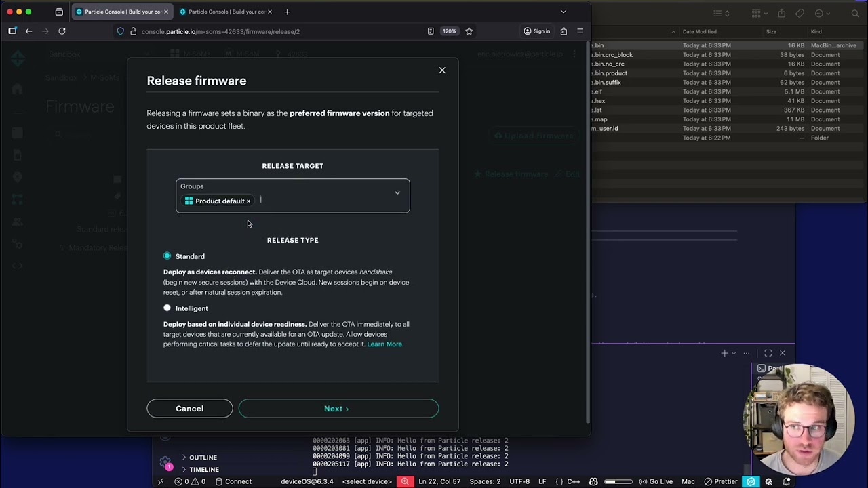Select C++ language mode
Viewport: 868px width, 488px height.
click(x=573, y=481)
